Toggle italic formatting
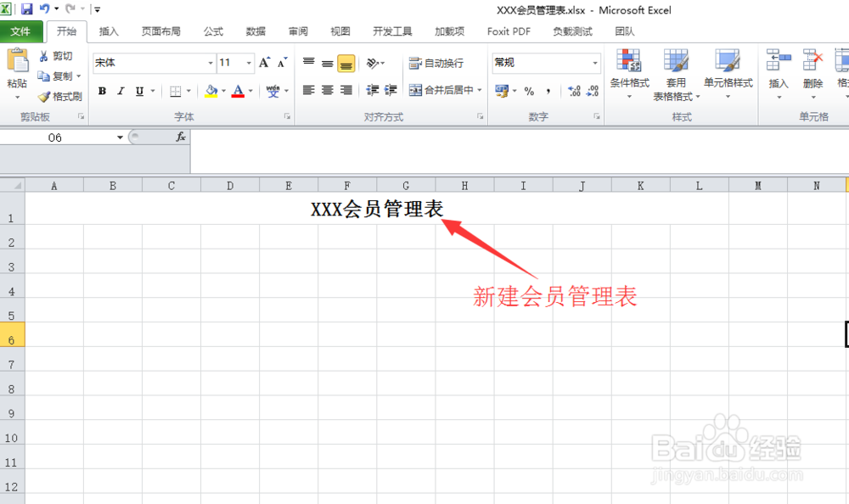 tap(119, 91)
